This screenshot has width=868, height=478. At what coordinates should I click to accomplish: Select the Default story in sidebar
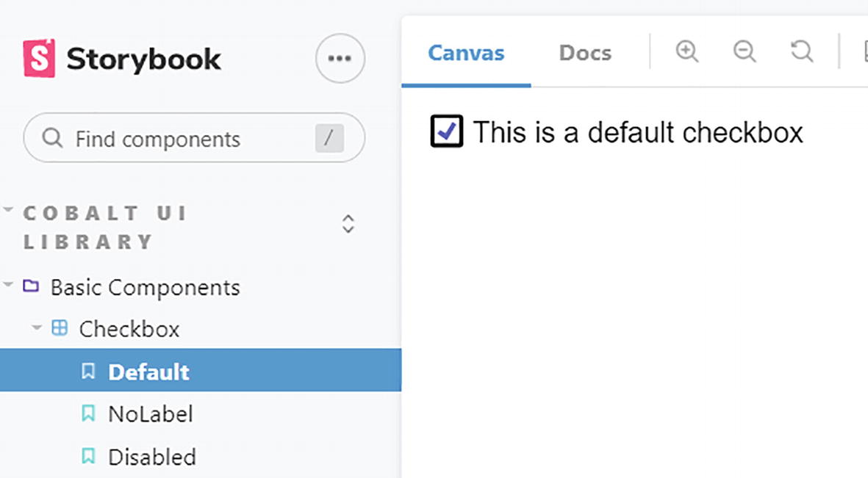click(x=148, y=372)
